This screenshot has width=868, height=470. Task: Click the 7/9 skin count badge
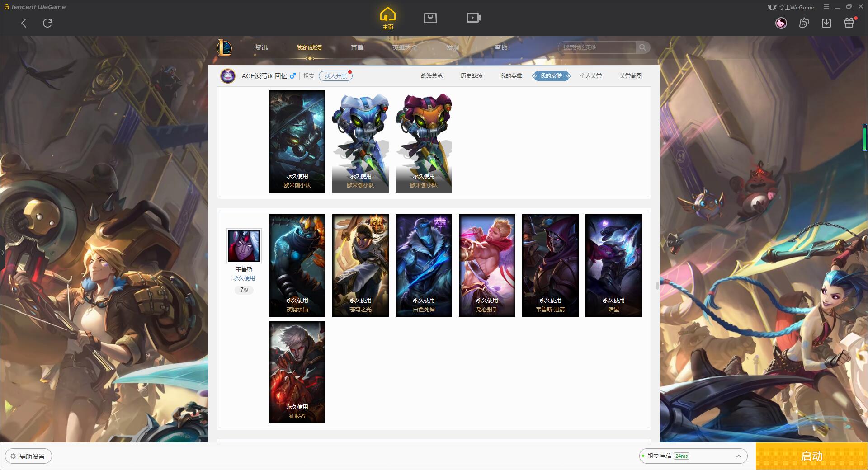244,290
